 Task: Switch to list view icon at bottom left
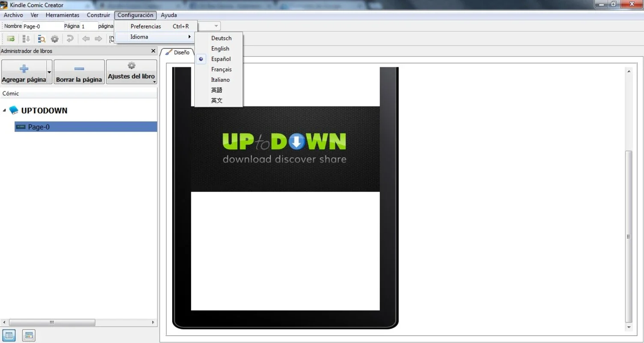[x=9, y=335]
